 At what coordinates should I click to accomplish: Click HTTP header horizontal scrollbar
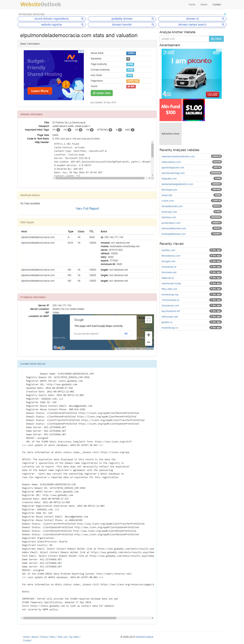coord(100,178)
